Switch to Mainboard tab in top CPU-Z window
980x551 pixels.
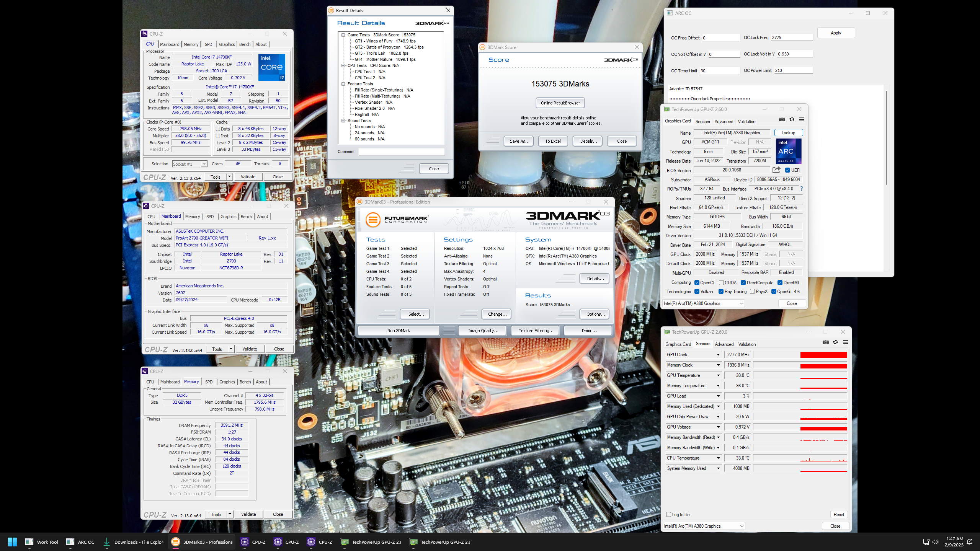(170, 44)
